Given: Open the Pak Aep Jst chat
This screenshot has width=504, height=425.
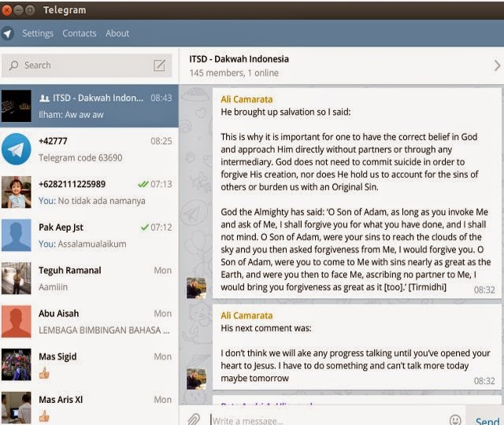Looking at the screenshot, I should click(x=89, y=235).
